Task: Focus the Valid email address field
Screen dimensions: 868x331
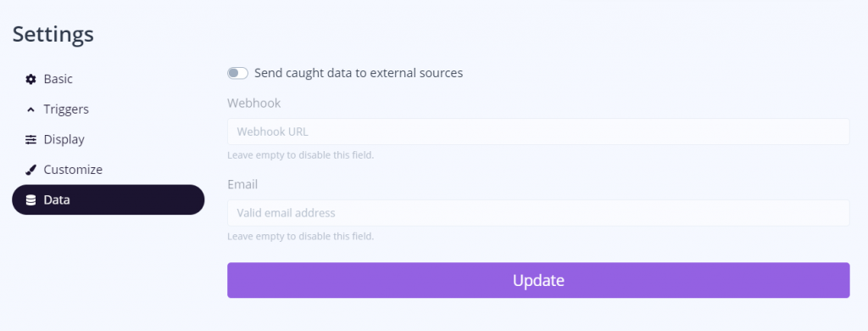Action: (x=538, y=213)
